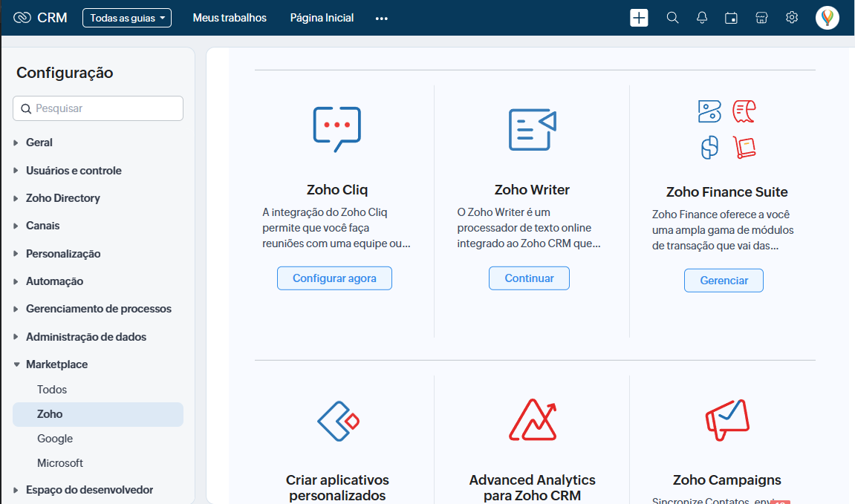Open the calendar icon in top bar

click(731, 18)
